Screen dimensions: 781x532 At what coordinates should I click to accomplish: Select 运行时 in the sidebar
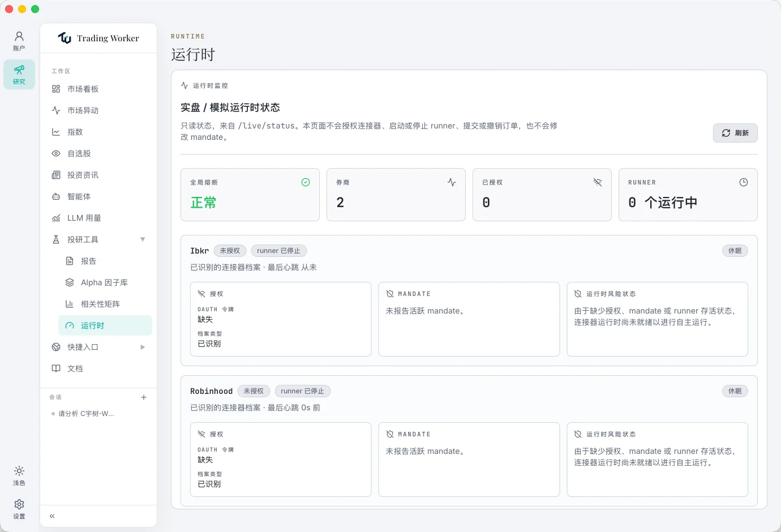(105, 325)
